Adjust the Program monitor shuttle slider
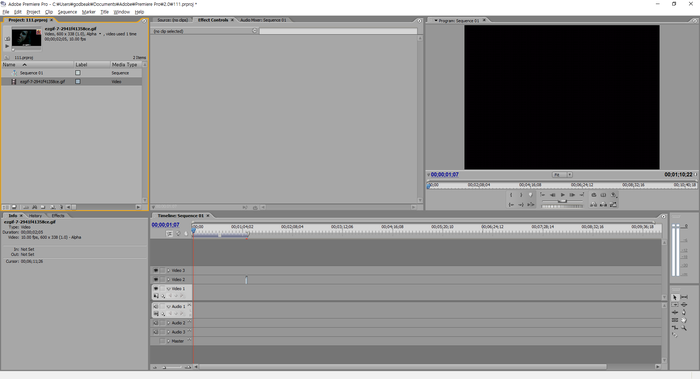The width and height of the screenshot is (700, 379). [562, 201]
